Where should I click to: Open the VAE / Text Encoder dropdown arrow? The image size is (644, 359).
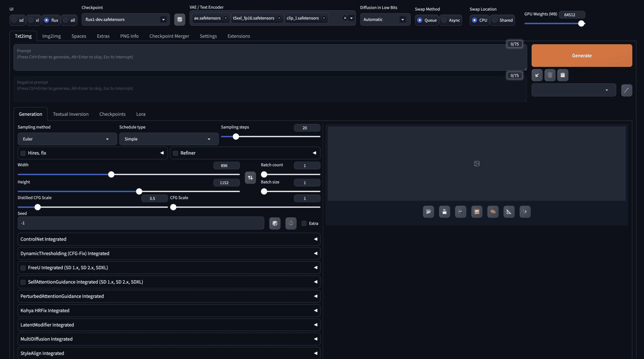(x=352, y=18)
